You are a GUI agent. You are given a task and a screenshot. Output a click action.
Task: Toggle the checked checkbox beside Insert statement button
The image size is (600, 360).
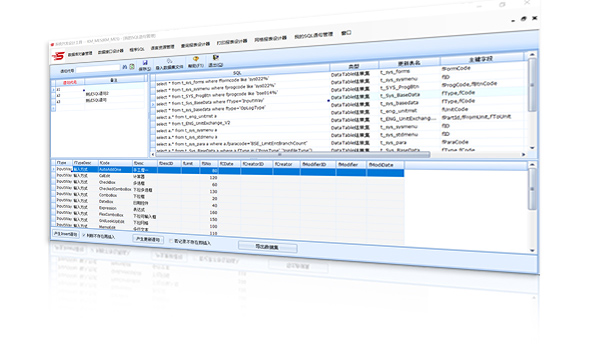pos(84,235)
